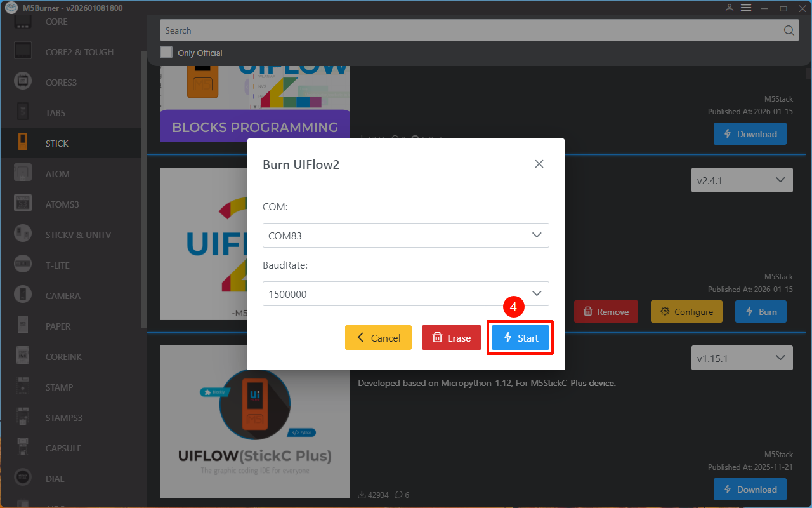
Task: Select the CORE2 & TOUGH device icon
Action: tap(23, 51)
